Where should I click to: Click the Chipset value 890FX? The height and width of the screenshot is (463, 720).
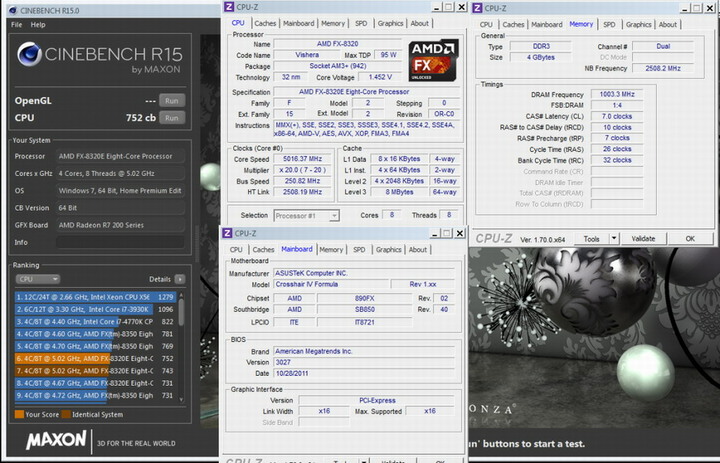[x=365, y=299]
